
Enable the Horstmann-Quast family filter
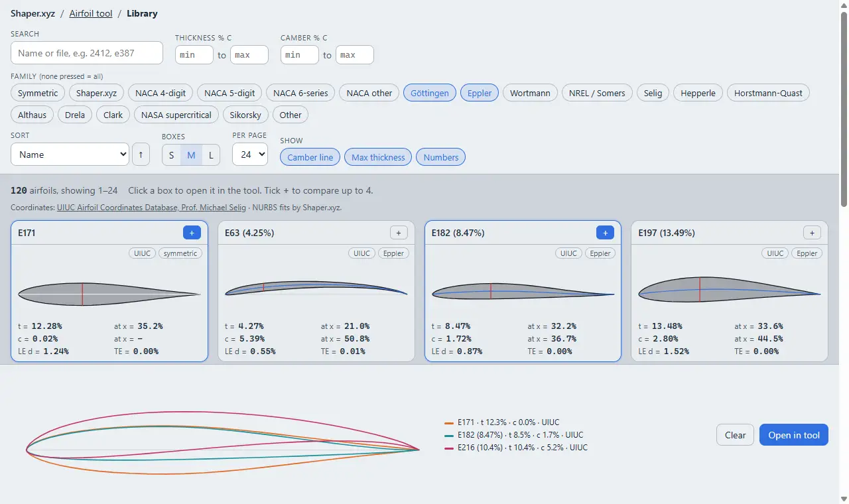(768, 93)
